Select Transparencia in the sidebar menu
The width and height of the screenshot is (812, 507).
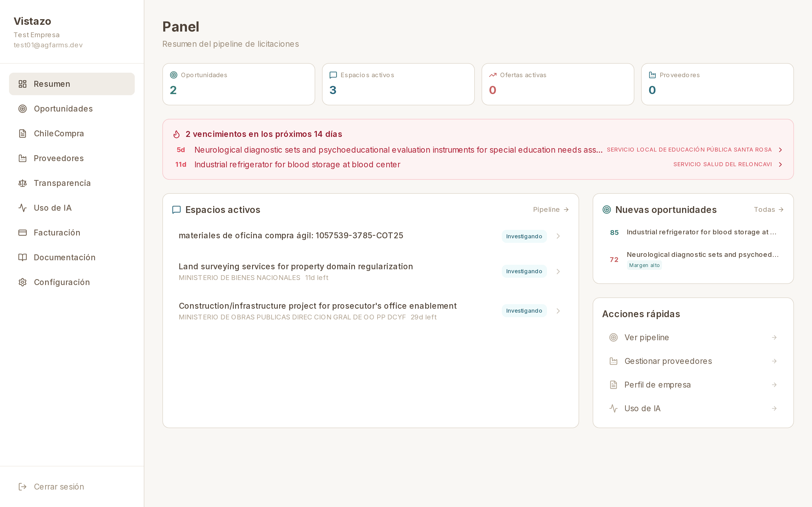[x=62, y=183]
